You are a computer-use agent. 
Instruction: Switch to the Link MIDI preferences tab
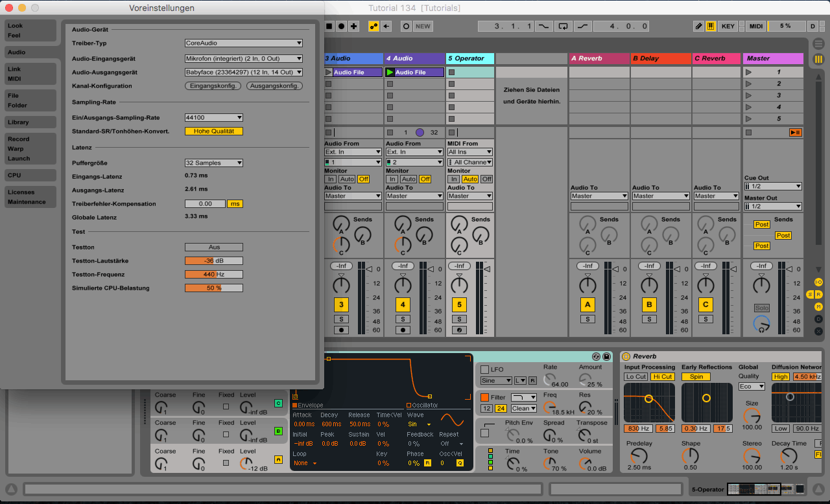coord(30,74)
